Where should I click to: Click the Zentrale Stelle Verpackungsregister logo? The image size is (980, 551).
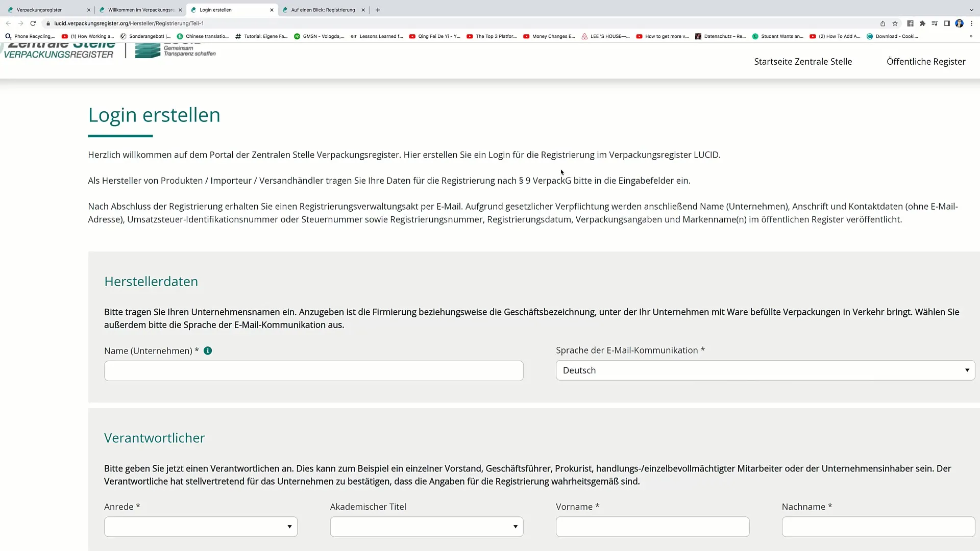click(59, 51)
